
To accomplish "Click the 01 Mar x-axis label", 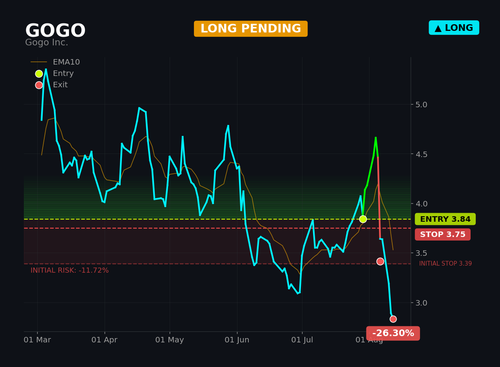I will tap(37, 340).
